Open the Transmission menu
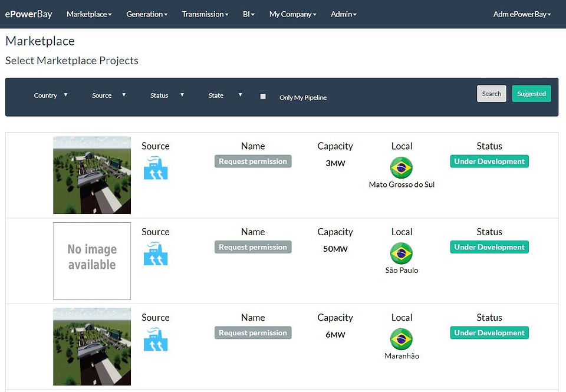 pyautogui.click(x=205, y=14)
